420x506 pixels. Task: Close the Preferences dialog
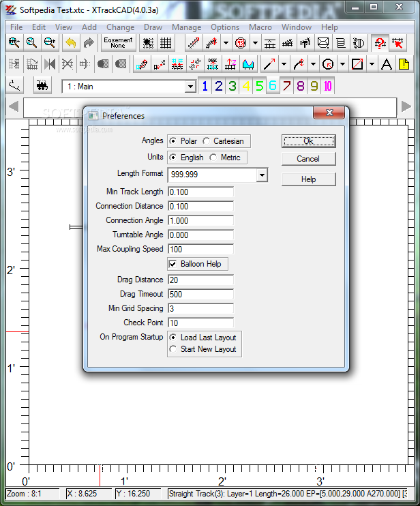pyautogui.click(x=329, y=113)
